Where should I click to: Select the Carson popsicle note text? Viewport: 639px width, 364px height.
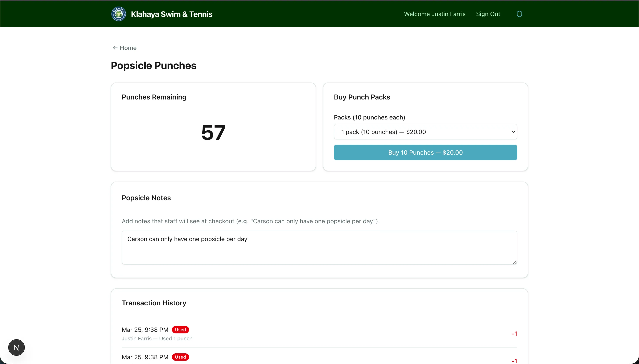187,239
